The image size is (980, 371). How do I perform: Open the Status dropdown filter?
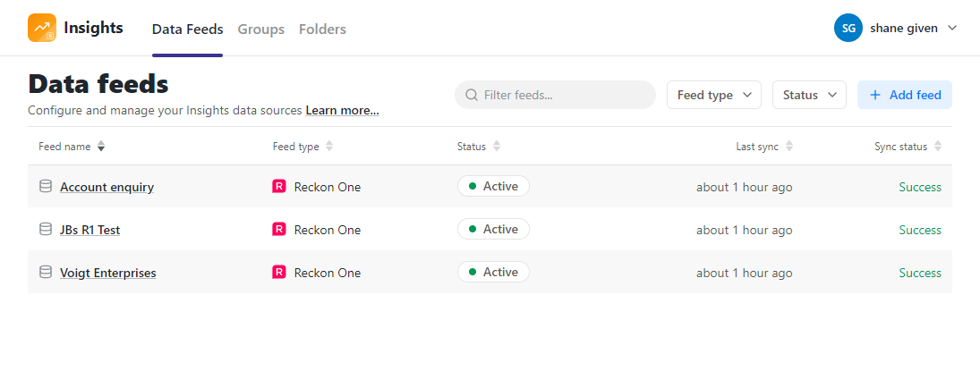click(x=809, y=95)
